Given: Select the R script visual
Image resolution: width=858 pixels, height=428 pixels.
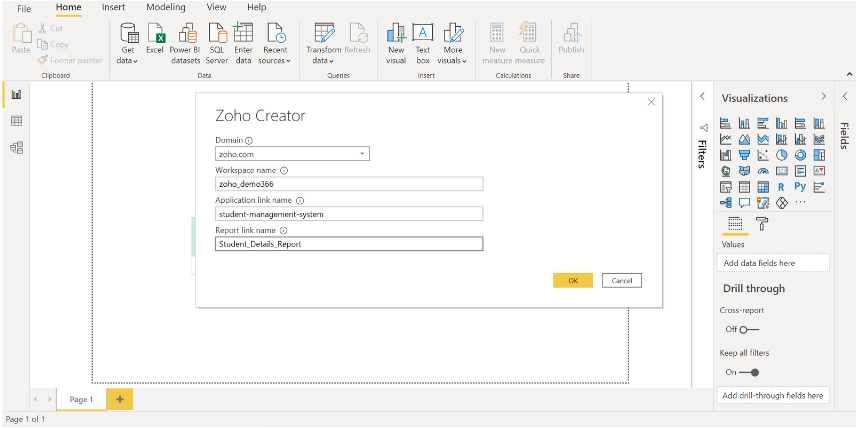Looking at the screenshot, I should [781, 187].
